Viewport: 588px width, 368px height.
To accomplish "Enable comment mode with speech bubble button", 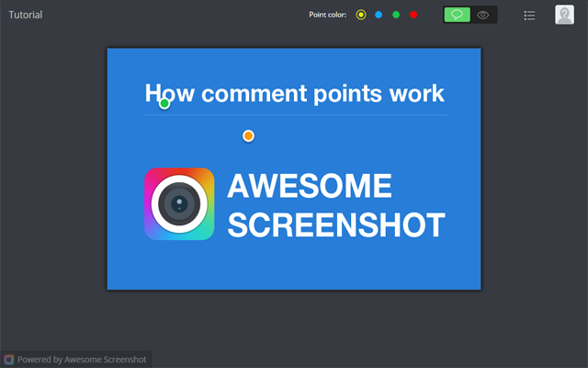I will point(458,15).
